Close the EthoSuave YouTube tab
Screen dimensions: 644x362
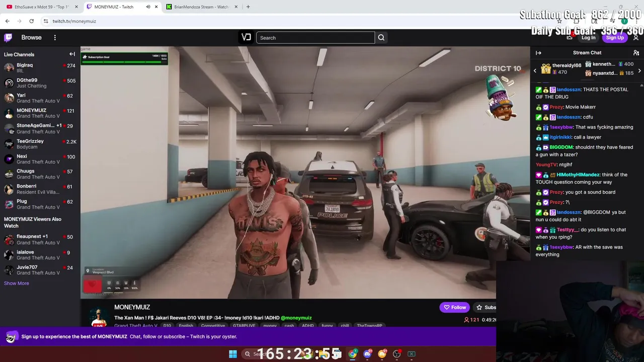(76, 7)
